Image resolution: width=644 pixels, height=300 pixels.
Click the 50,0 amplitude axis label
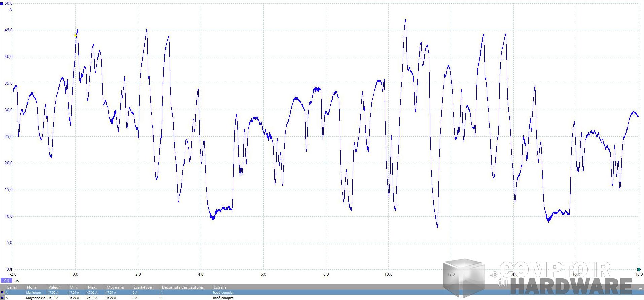tap(9, 3)
